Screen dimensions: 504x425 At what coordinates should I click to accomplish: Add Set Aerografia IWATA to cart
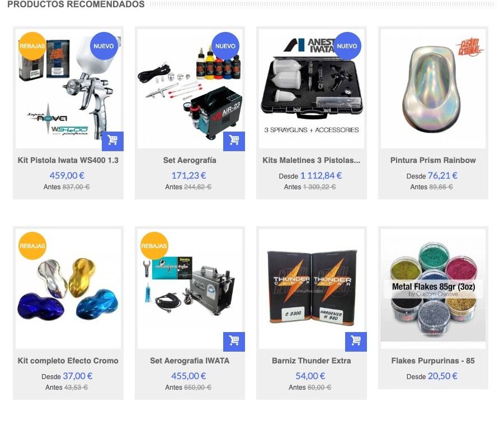(234, 342)
